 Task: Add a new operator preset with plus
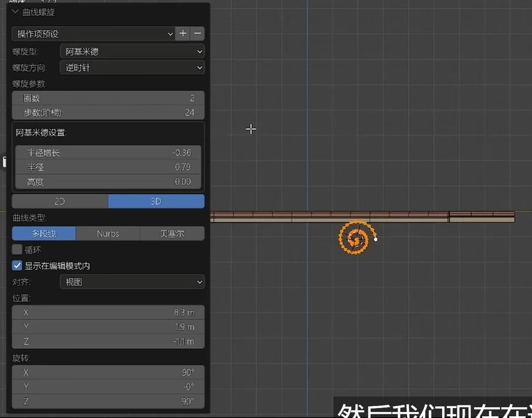click(x=183, y=34)
